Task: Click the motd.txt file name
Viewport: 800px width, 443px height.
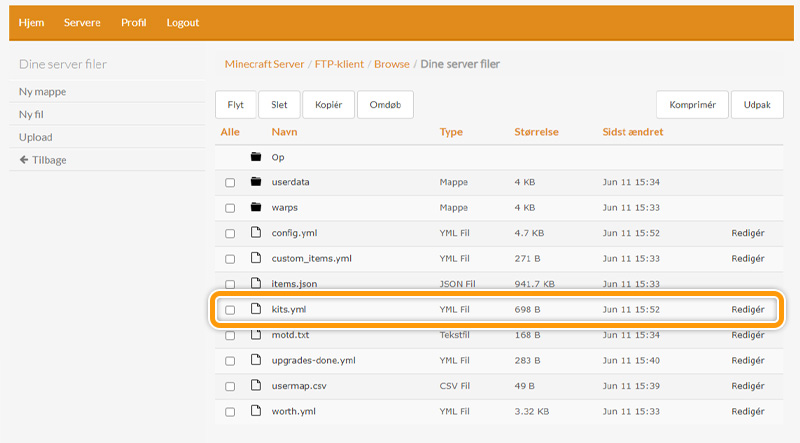Action: pos(290,335)
